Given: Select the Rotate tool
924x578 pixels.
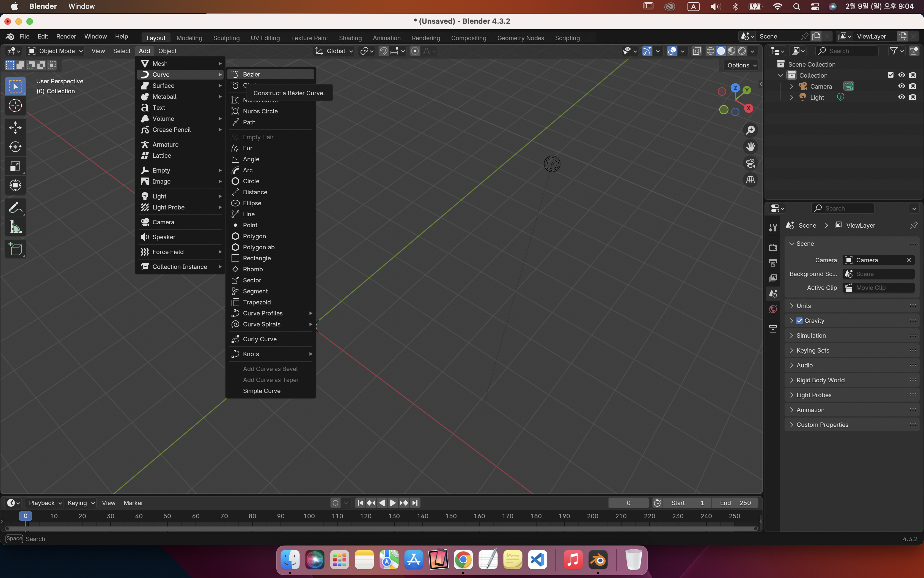Looking at the screenshot, I should pyautogui.click(x=15, y=147).
